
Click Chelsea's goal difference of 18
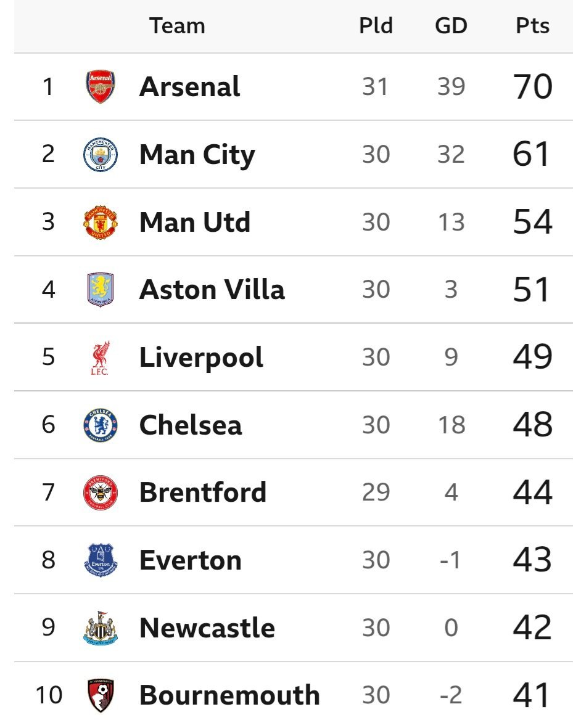tap(451, 425)
